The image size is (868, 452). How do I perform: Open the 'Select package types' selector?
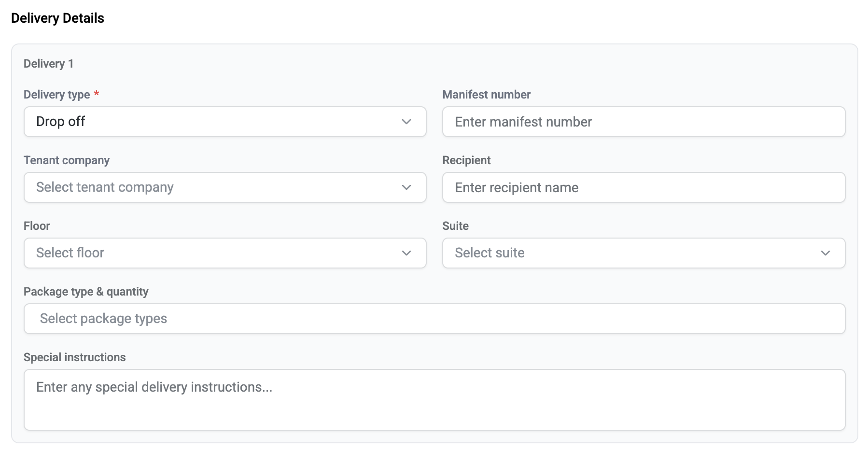(434, 319)
